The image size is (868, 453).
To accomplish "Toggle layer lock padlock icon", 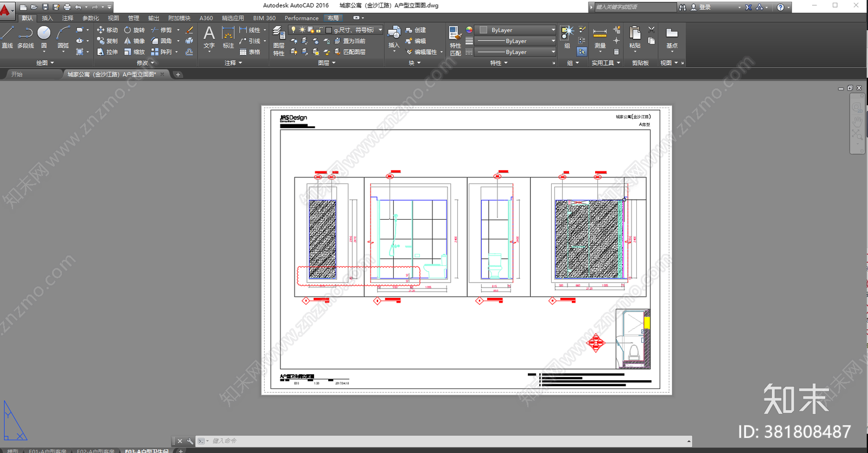I will point(320,30).
